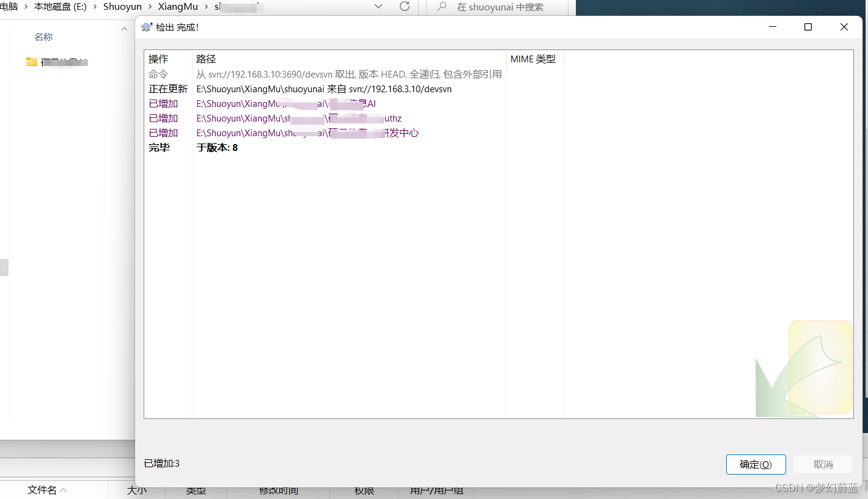Expand the chevron after XiangMu breadcrumb
This screenshot has height=499, width=868.
(x=207, y=7)
